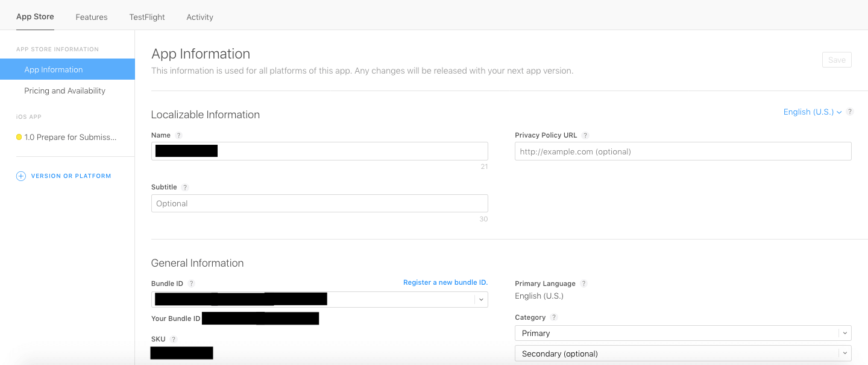Screen dimensions: 868x365
Task: Open the English (U.S.) language dropdown
Action: point(813,112)
